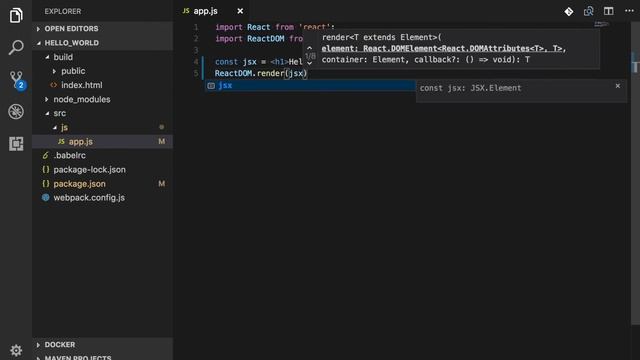
Task: Expand the Maven Projects section
Action: point(102,357)
